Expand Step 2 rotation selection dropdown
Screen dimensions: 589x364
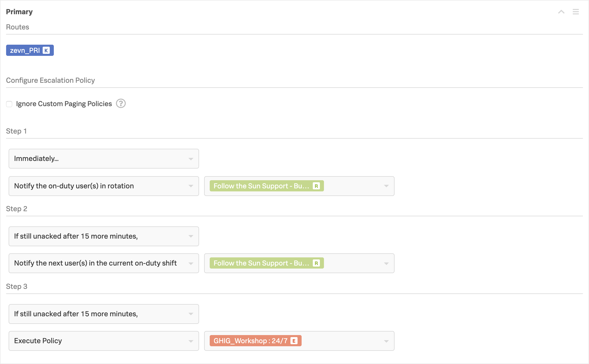386,263
